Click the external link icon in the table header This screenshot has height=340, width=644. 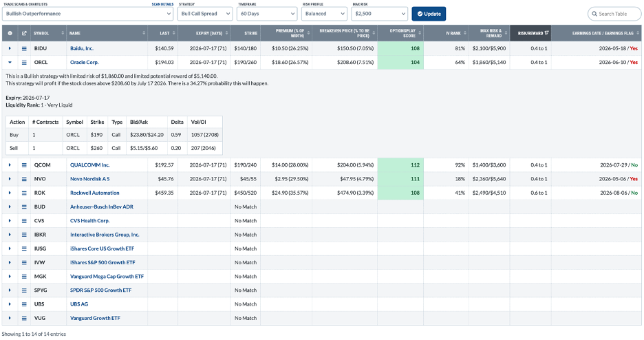(24, 33)
